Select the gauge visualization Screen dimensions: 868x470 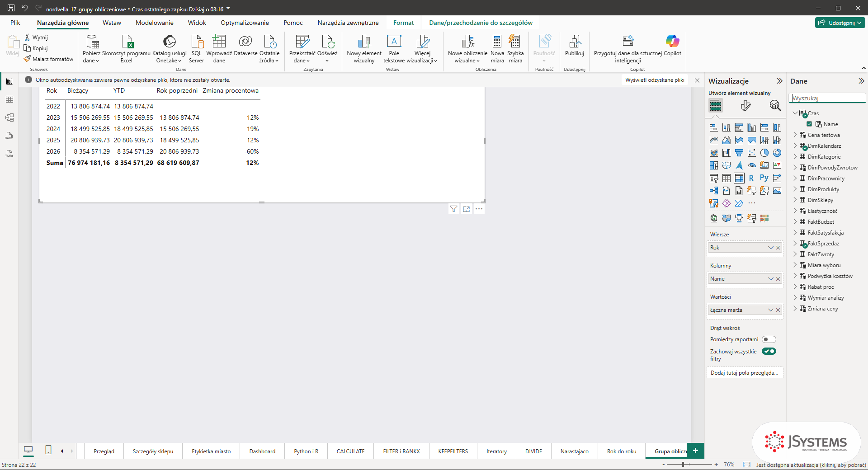tap(752, 165)
